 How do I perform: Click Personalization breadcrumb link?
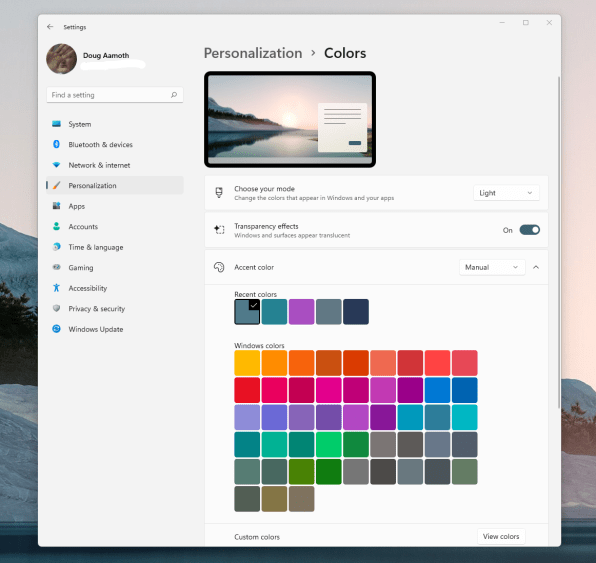253,53
